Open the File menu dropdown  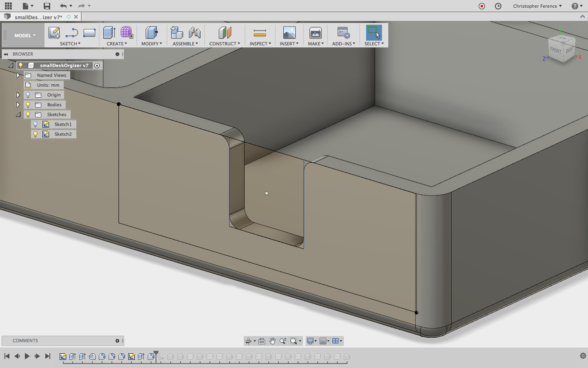click(28, 6)
